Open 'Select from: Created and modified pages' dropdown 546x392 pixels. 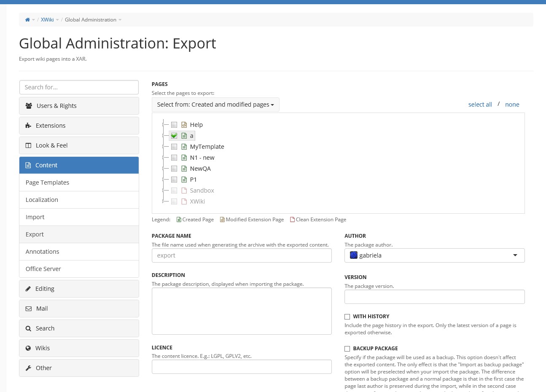point(215,105)
